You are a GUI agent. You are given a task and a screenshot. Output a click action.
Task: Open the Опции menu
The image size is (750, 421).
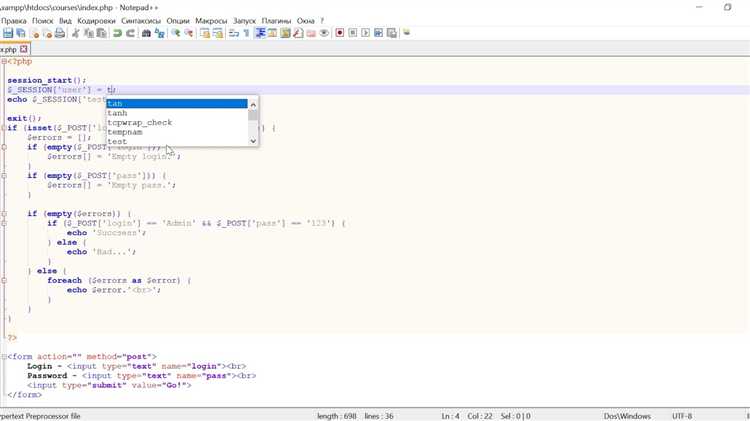pyautogui.click(x=178, y=21)
